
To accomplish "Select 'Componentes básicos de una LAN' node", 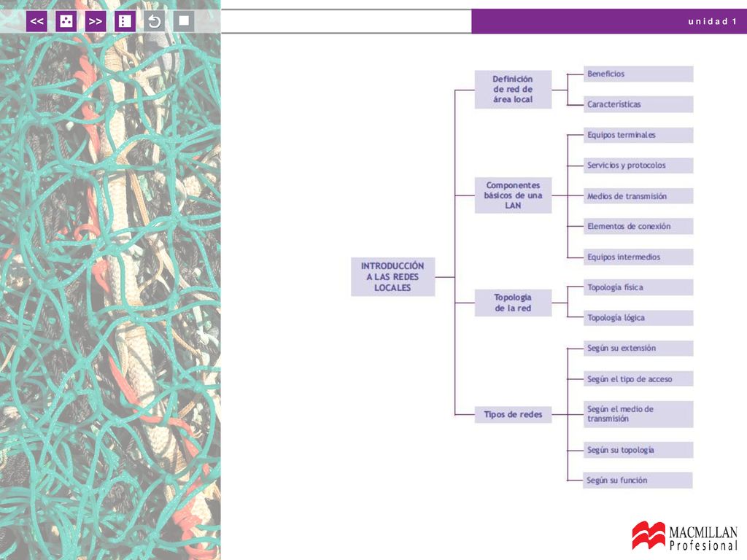I will (513, 195).
